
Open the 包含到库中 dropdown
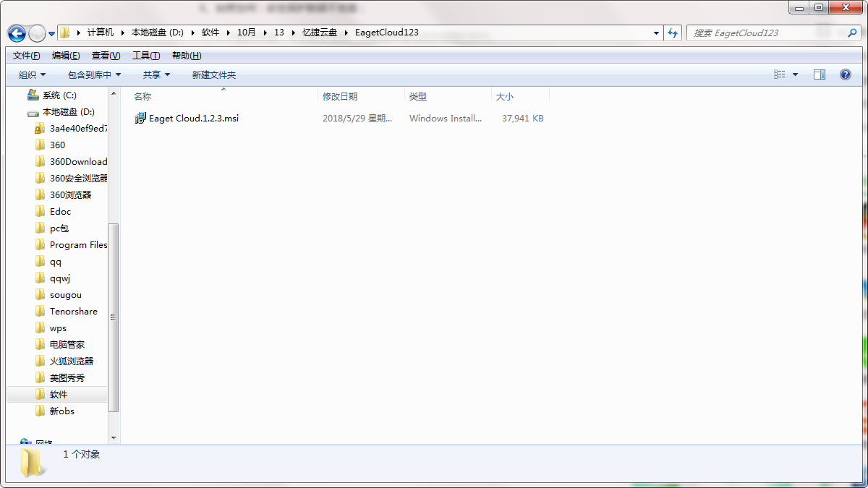point(95,74)
